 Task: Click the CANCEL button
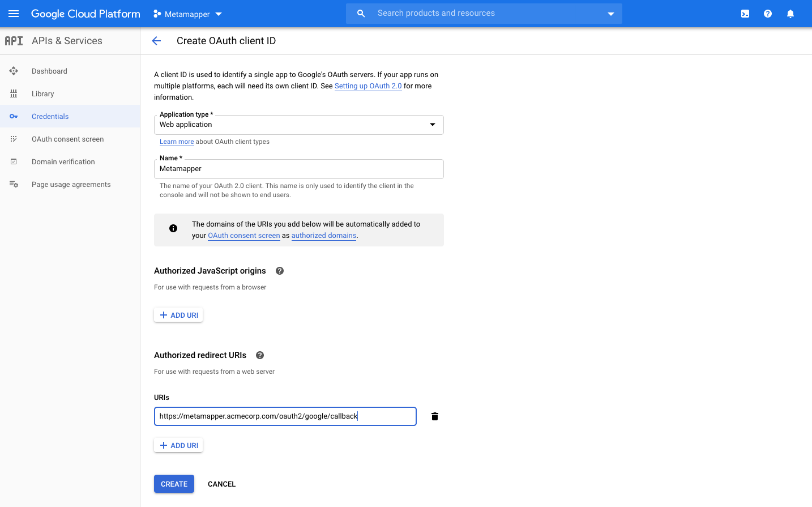tap(221, 484)
